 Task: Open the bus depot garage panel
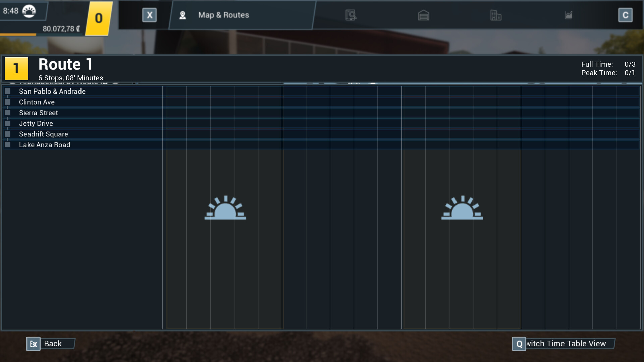tap(424, 15)
